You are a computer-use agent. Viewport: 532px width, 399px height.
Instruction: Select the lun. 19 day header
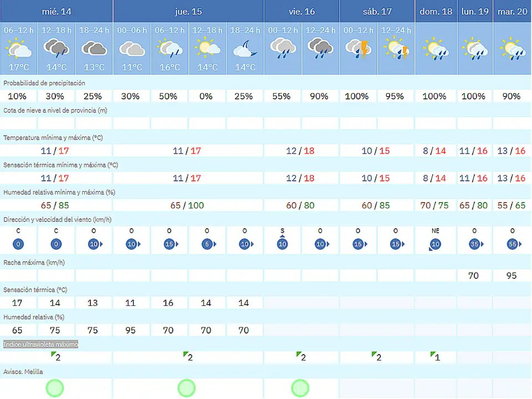pos(475,11)
